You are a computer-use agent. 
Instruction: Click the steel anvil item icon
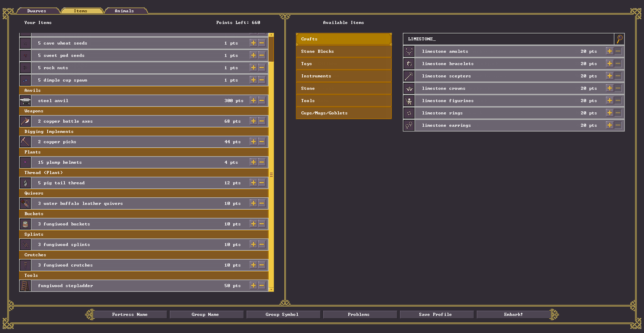25,101
